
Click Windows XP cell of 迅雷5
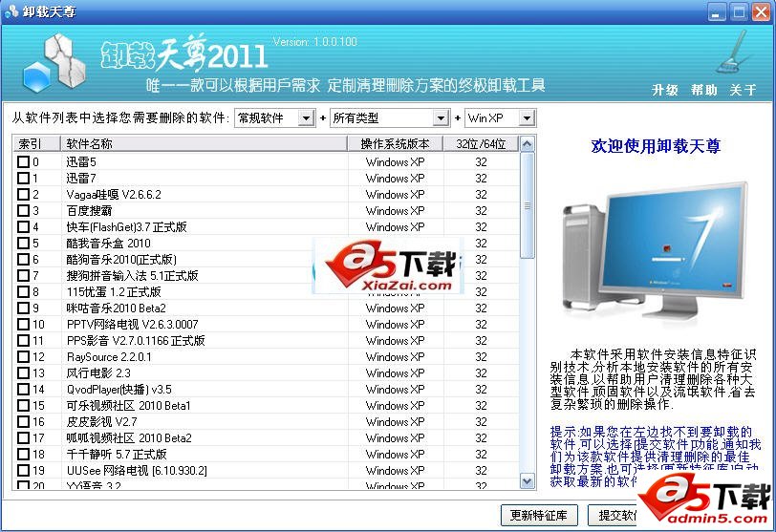click(x=396, y=161)
